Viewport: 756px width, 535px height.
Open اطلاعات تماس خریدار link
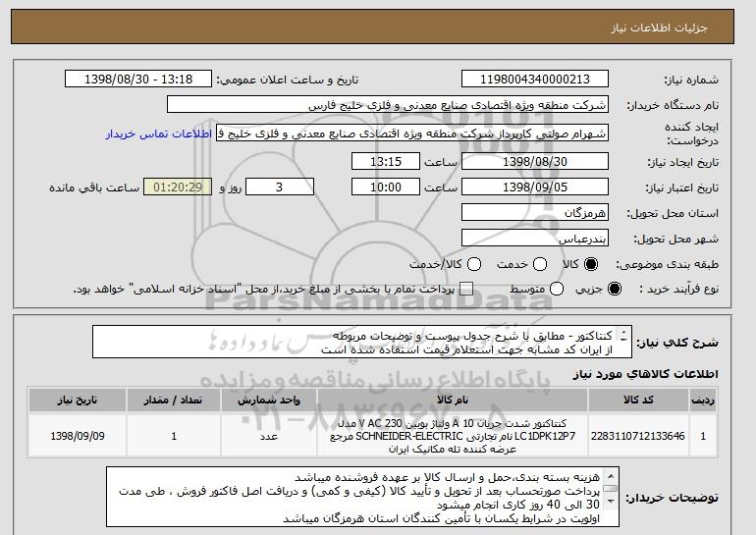click(x=159, y=134)
